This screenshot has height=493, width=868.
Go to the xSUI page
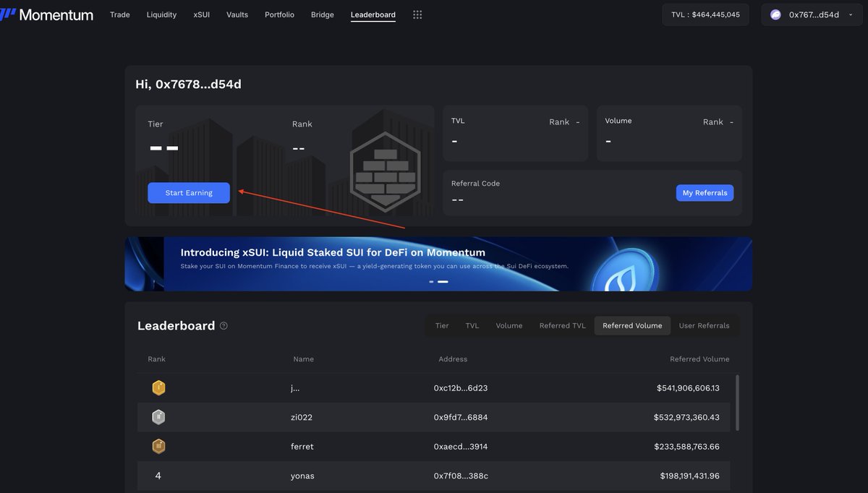pos(202,14)
